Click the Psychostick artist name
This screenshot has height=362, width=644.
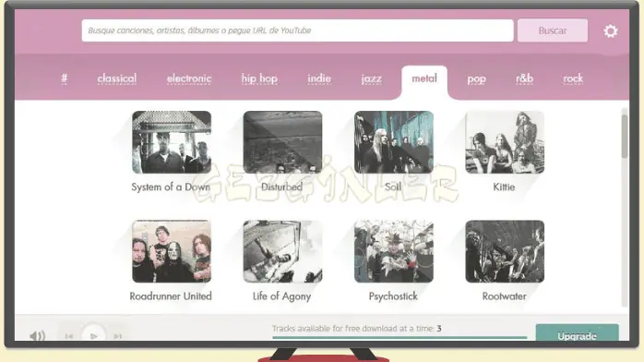click(x=393, y=296)
